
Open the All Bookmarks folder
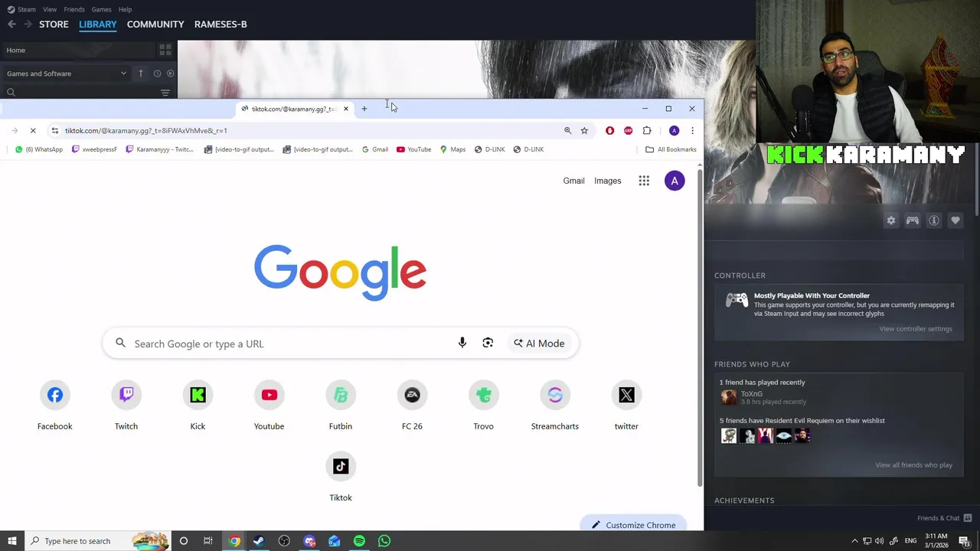point(671,149)
